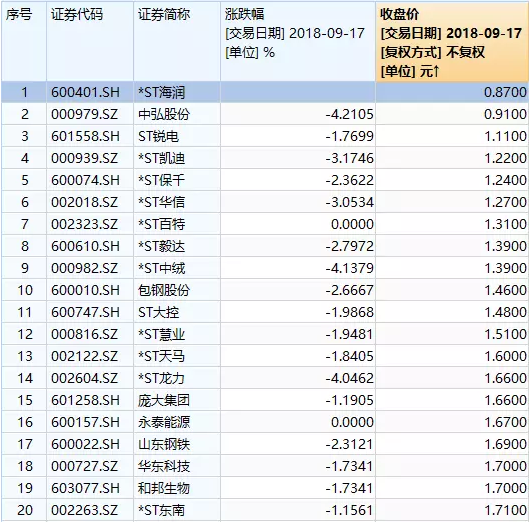Click change value -4.0462
Screen dimensions: 529x522
350,378
